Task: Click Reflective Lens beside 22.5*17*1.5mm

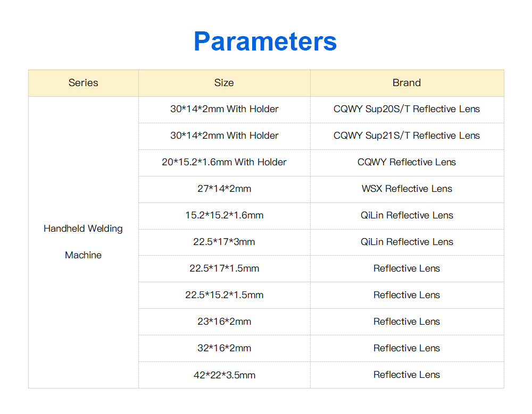Action: point(407,268)
